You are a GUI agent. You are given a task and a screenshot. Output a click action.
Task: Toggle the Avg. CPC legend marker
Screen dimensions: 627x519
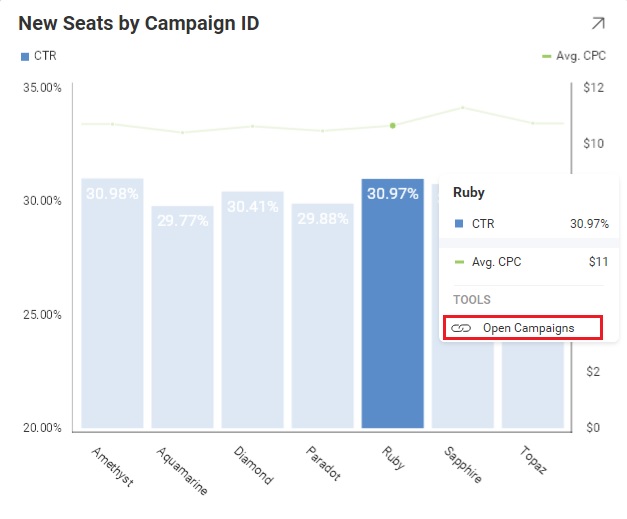[x=547, y=56]
